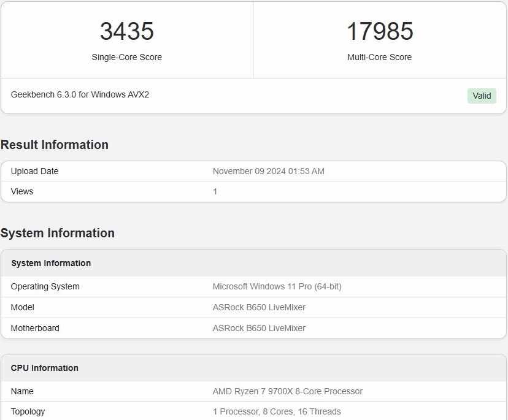Click the Single-Core Score label
This screenshot has width=508, height=420.
pyautogui.click(x=126, y=57)
